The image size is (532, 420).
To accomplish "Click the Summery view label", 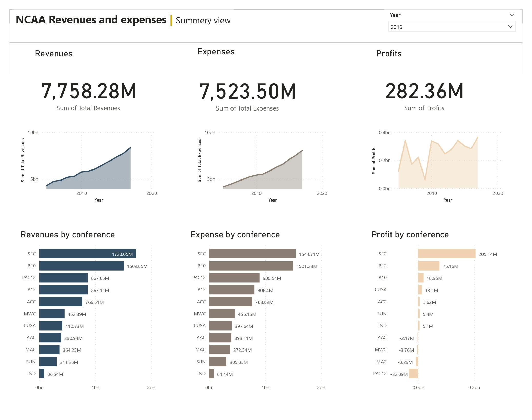I will 203,21.
